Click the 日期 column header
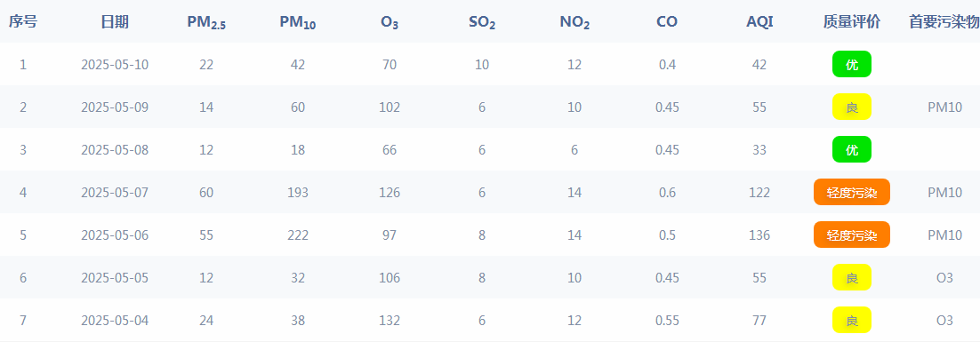Image resolution: width=980 pixels, height=342 pixels. (115, 22)
